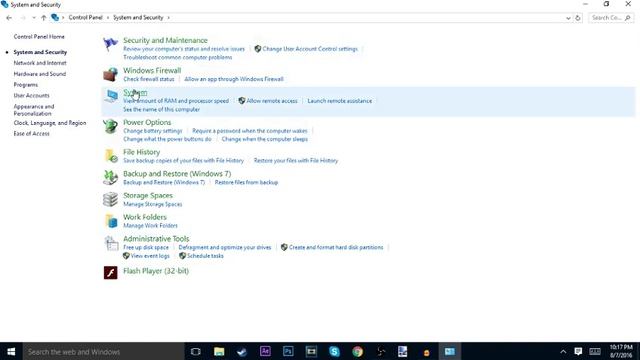
Task: Click the Administrative Tools icon
Action: point(111,243)
